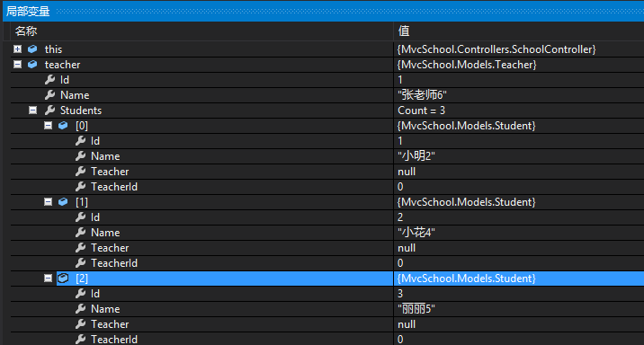This screenshot has width=644, height=345.
Task: Click the cube icon of selected element [2]
Action: (63, 279)
